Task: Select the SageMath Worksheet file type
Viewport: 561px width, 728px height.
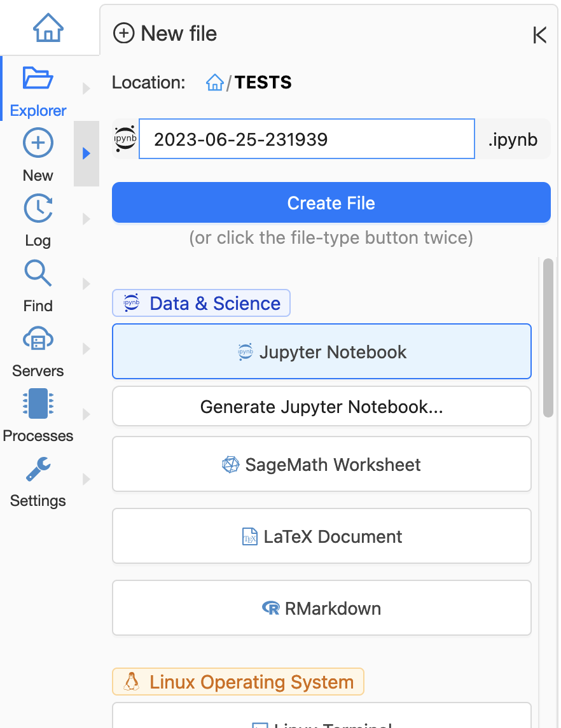Action: (321, 465)
